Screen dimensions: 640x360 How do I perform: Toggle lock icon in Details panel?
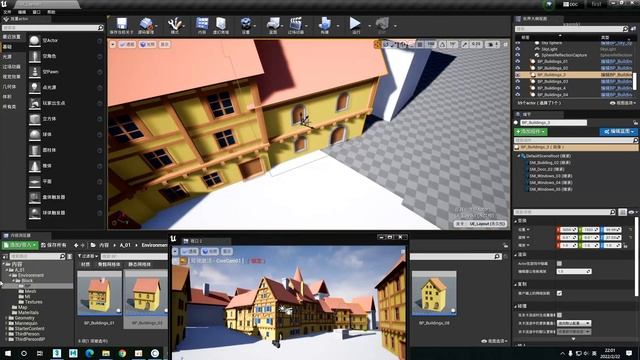[x=635, y=122]
